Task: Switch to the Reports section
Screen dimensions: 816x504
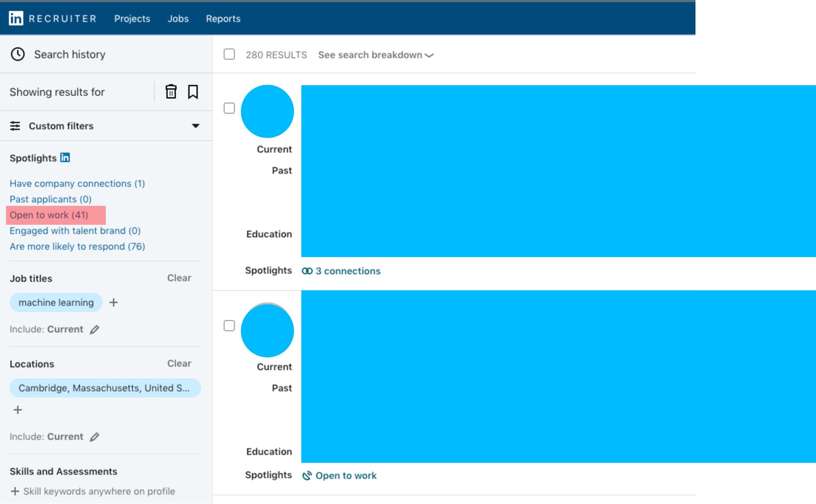Action: [223, 19]
